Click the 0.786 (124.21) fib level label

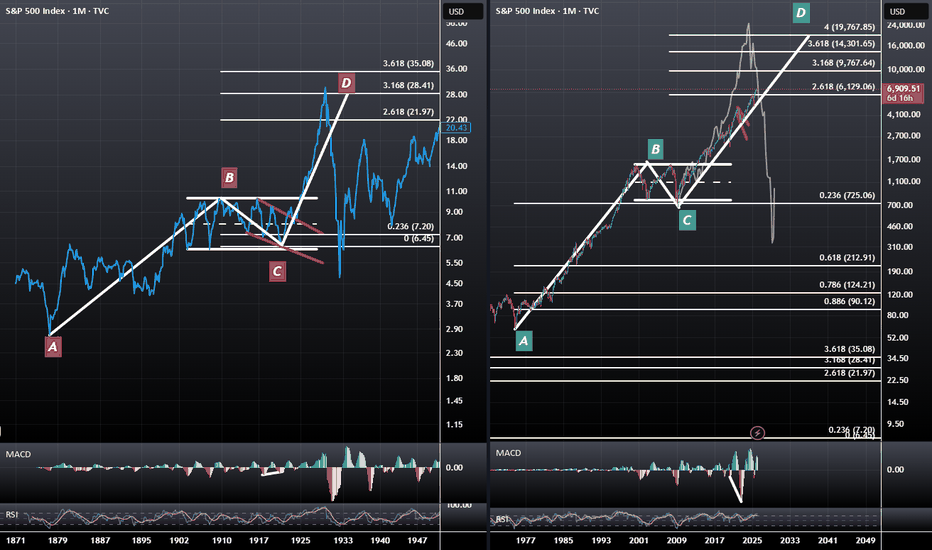(x=847, y=285)
